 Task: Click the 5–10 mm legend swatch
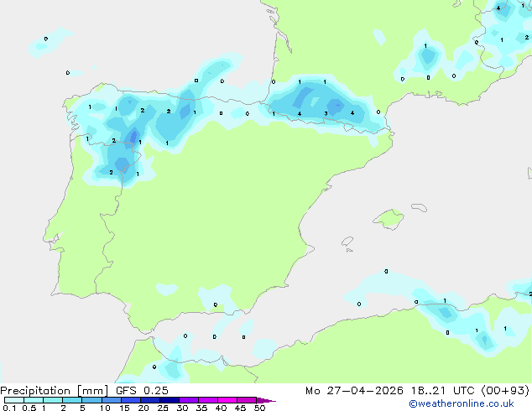[91, 400]
